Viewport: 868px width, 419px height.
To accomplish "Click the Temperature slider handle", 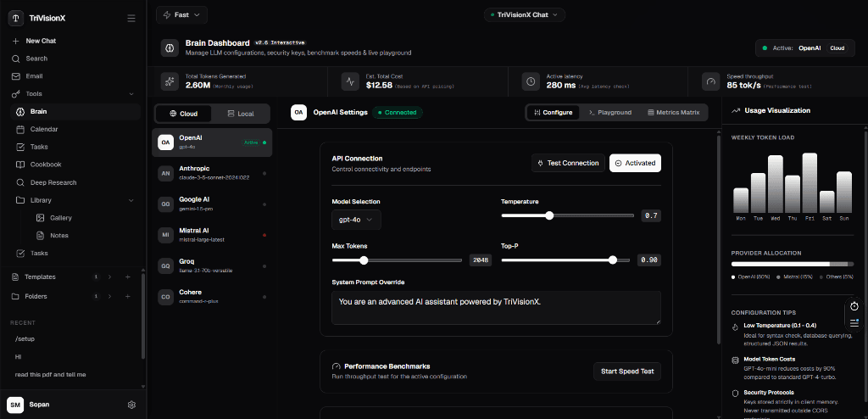I will (549, 215).
